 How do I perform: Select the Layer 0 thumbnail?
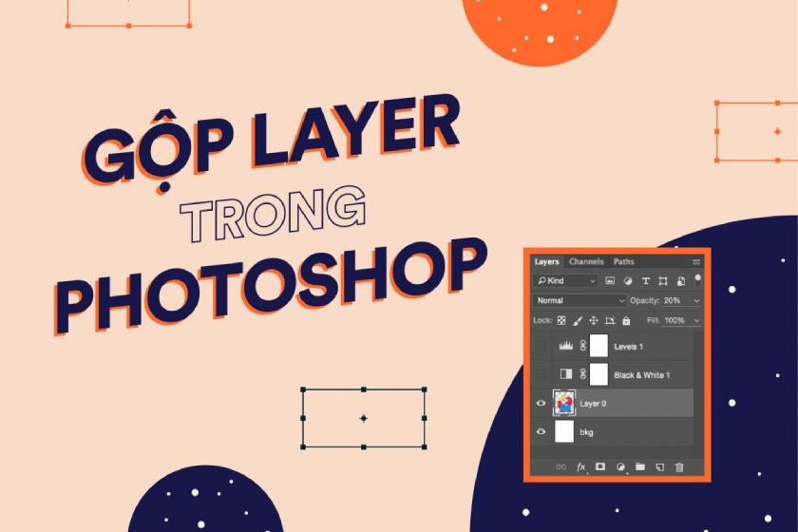(564, 403)
